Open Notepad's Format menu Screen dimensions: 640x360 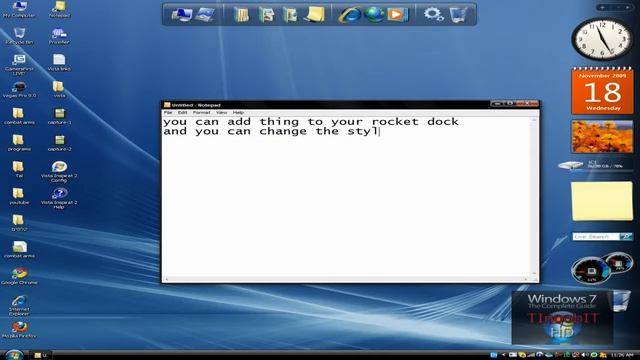(201, 112)
